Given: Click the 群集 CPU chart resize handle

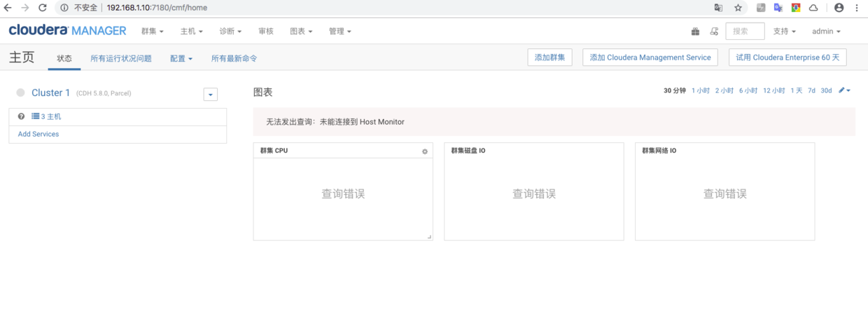Looking at the screenshot, I should tap(430, 238).
